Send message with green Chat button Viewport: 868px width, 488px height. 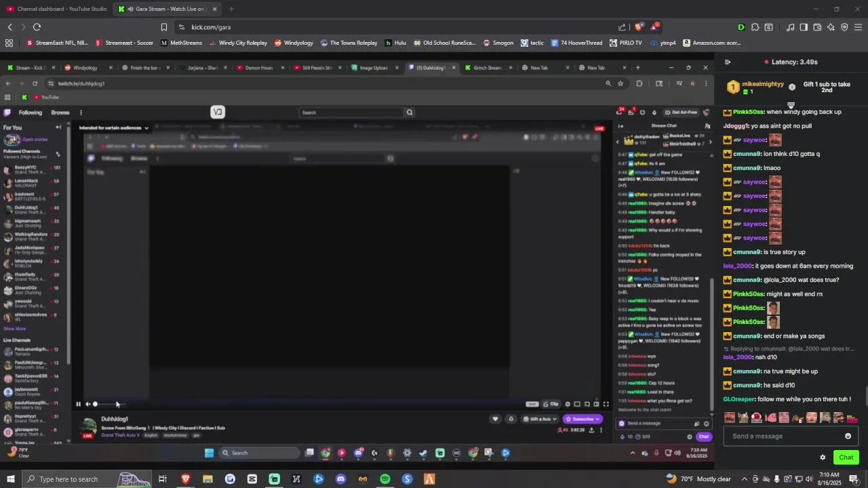click(x=846, y=457)
